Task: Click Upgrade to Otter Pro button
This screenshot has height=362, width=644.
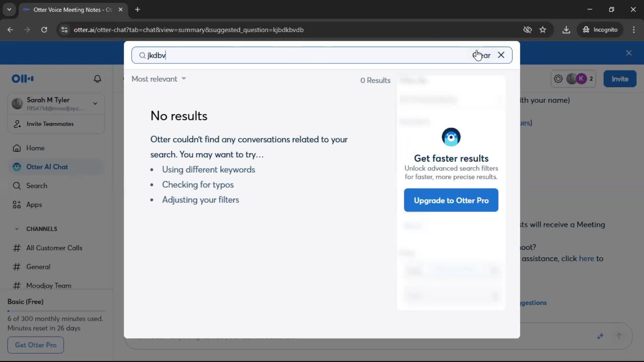Action: coord(451,200)
